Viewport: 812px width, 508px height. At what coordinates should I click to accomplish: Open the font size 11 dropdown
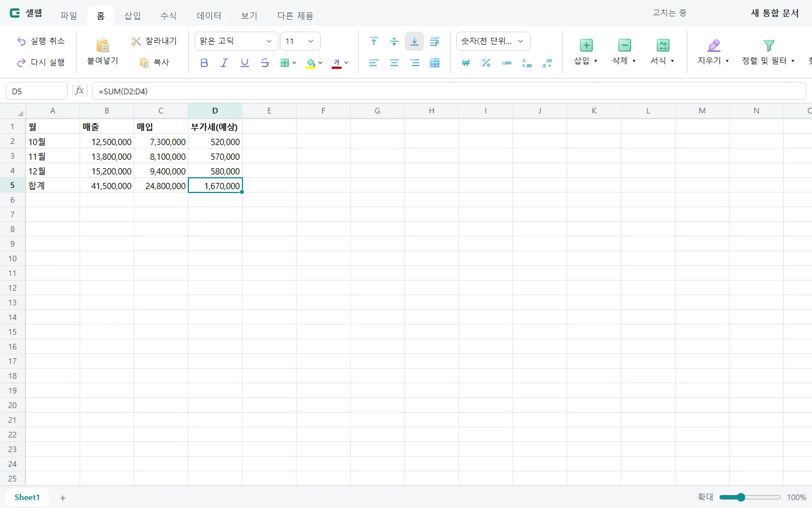click(301, 41)
